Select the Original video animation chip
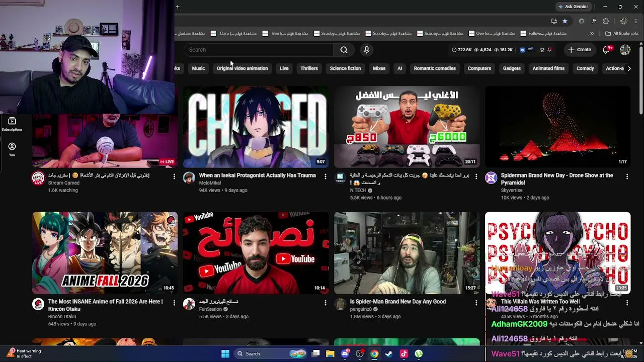The height and width of the screenshot is (362, 644). tap(242, 68)
